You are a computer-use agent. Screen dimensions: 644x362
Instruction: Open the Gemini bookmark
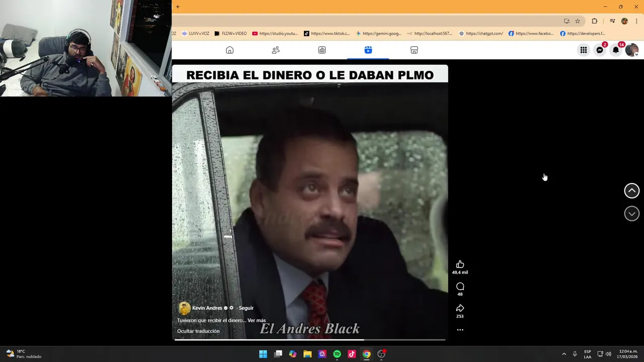pos(378,34)
